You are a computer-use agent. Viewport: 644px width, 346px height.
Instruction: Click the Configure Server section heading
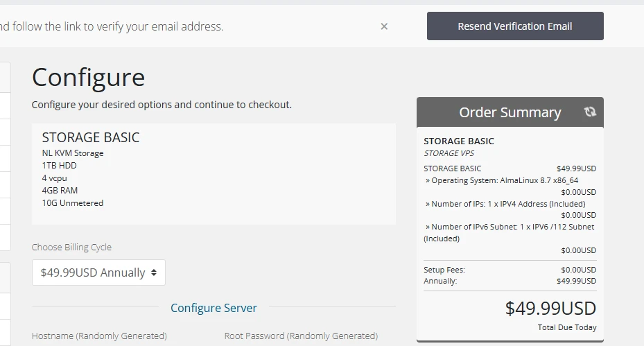pos(214,308)
